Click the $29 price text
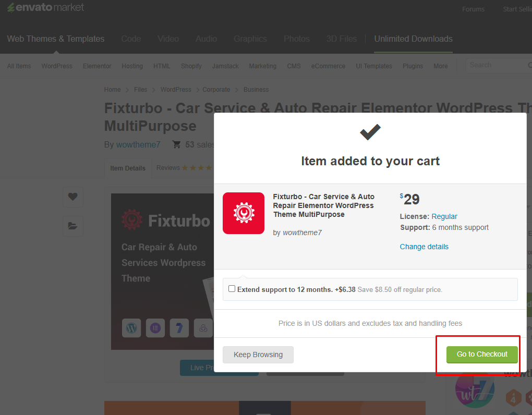The image size is (532, 415). point(409,199)
